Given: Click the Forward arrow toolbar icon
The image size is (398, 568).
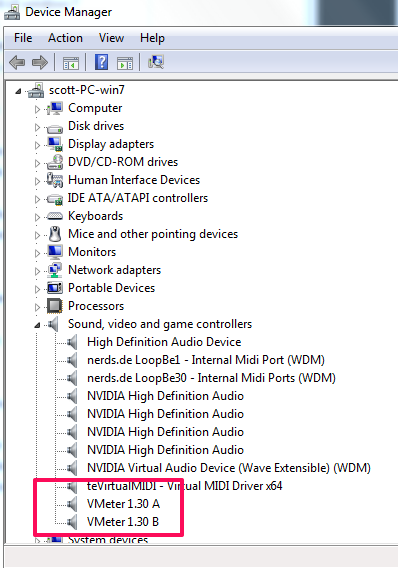Looking at the screenshot, I should coord(40,62).
